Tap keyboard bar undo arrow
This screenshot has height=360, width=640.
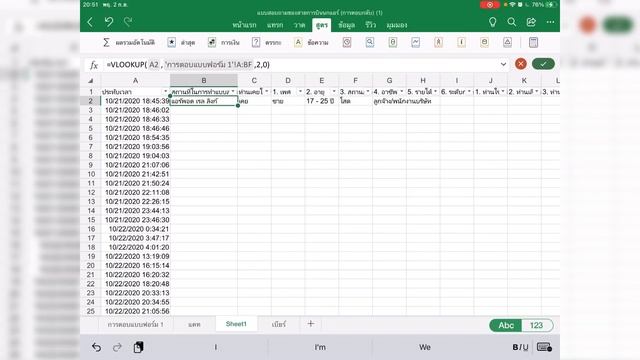tap(96, 347)
